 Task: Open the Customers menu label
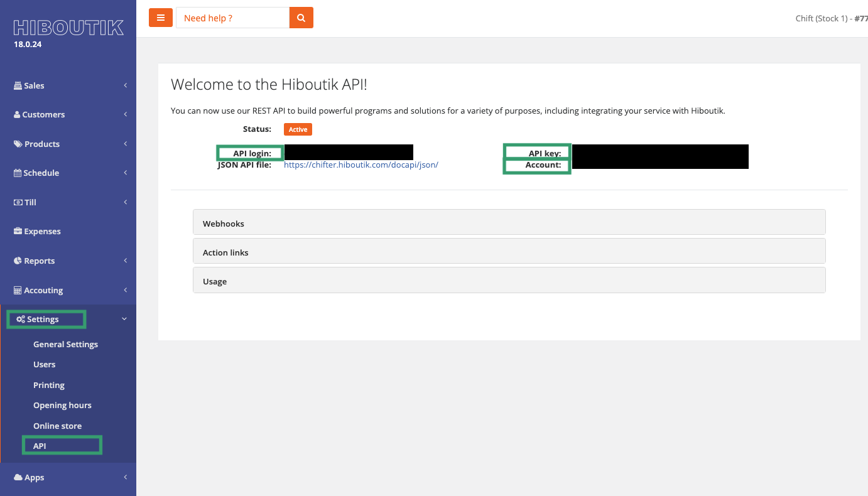click(x=43, y=114)
